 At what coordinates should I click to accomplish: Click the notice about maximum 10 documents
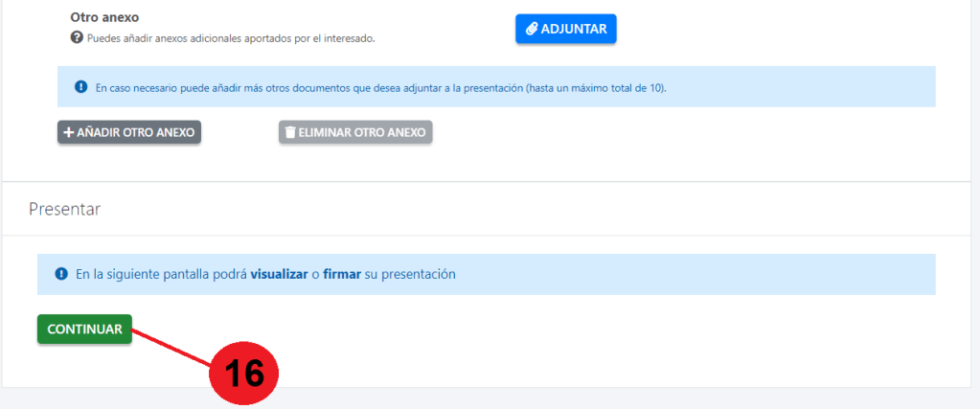(380, 87)
